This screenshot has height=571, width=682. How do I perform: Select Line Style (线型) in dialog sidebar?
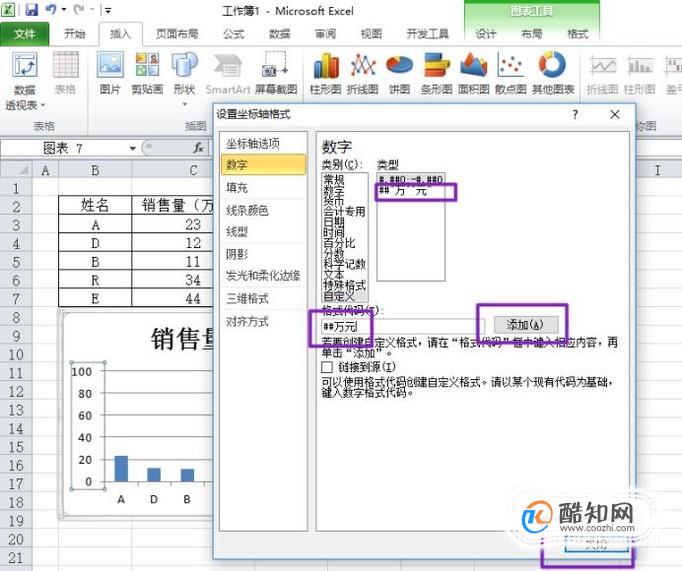pos(264,232)
